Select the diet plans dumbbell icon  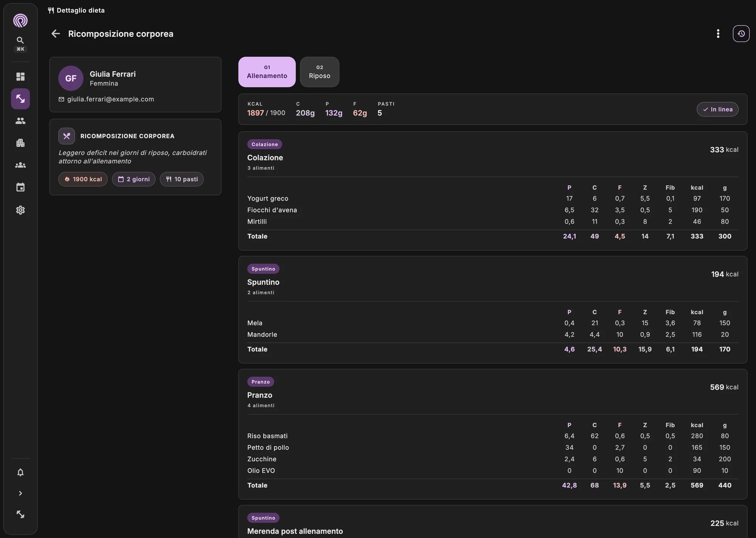point(20,99)
